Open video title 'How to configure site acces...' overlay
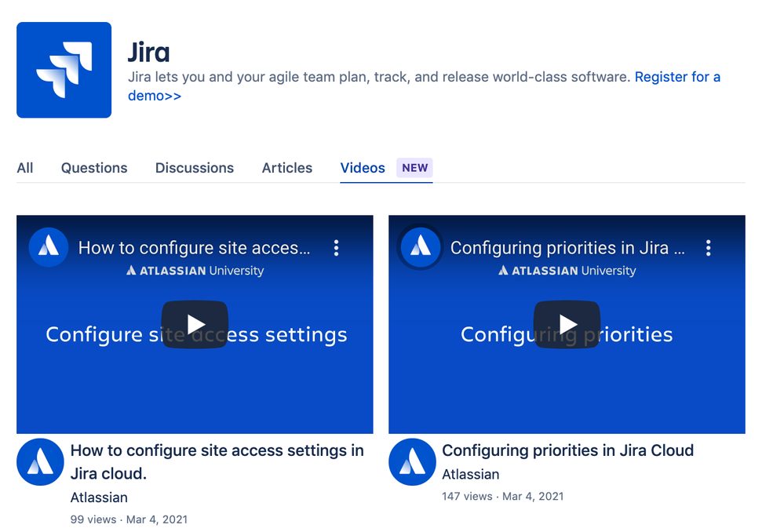 [x=194, y=248]
